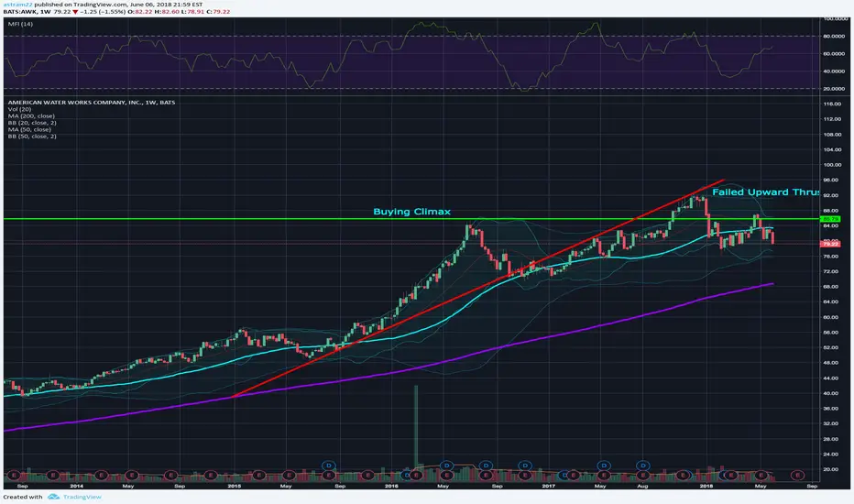This screenshot has height=504, width=854.
Task: Click the 2016 label on the time axis
Action: pos(391,486)
